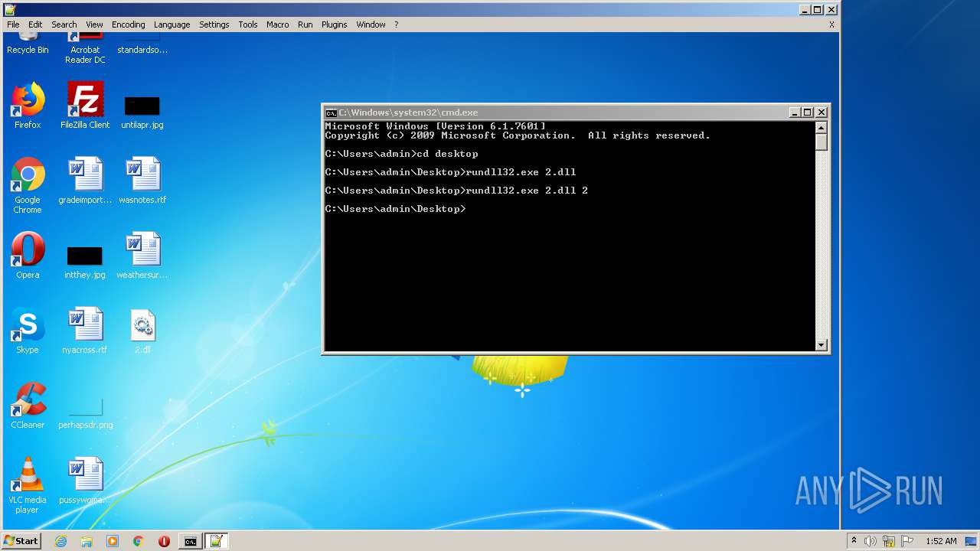Click the Start button
This screenshot has width=980, height=551.
[21, 541]
